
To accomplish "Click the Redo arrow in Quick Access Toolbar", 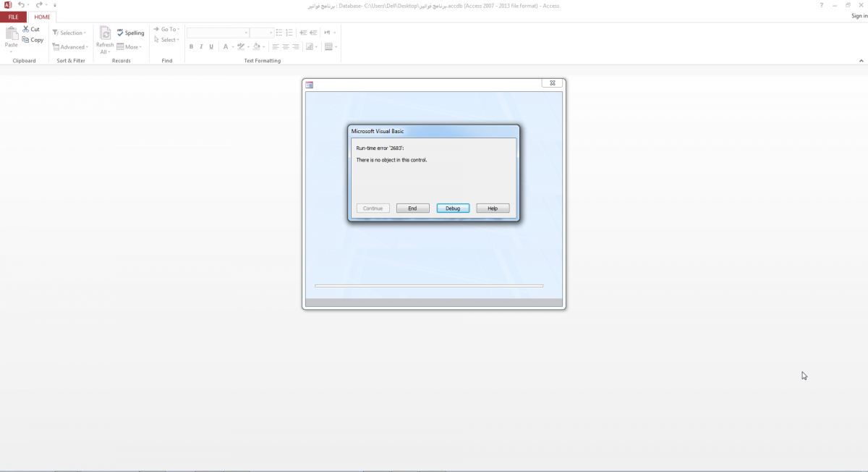I will click(39, 5).
